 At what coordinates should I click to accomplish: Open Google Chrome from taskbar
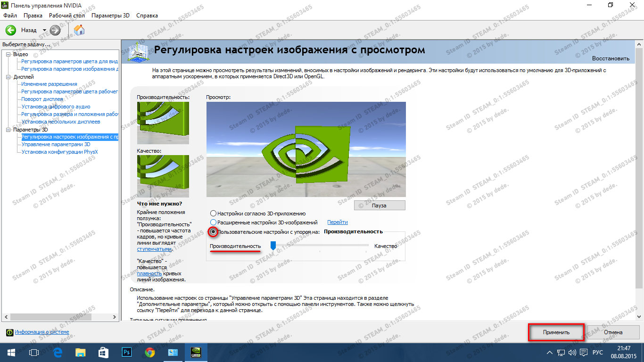(x=149, y=352)
